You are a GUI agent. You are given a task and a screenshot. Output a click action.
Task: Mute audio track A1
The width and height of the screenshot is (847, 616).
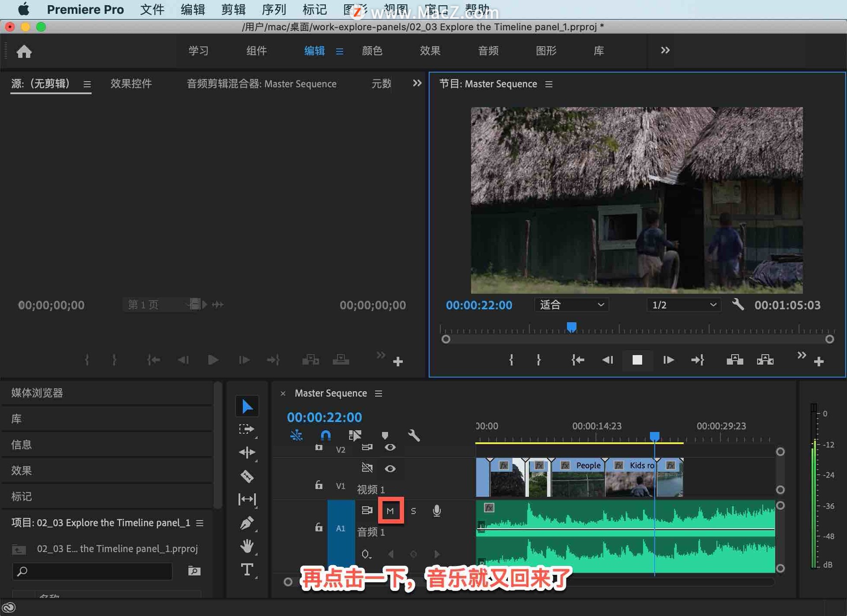pyautogui.click(x=390, y=511)
